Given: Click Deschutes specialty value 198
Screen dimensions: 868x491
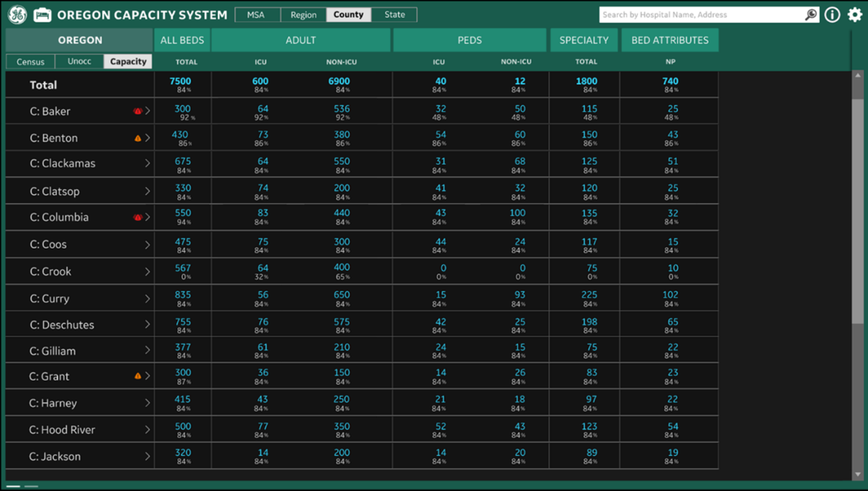Looking at the screenshot, I should (x=589, y=322).
